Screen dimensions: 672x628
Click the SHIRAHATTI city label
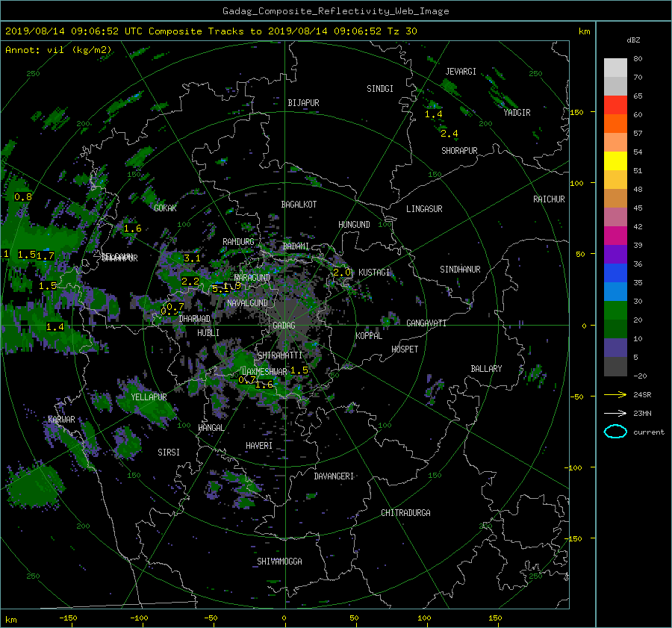pos(280,355)
